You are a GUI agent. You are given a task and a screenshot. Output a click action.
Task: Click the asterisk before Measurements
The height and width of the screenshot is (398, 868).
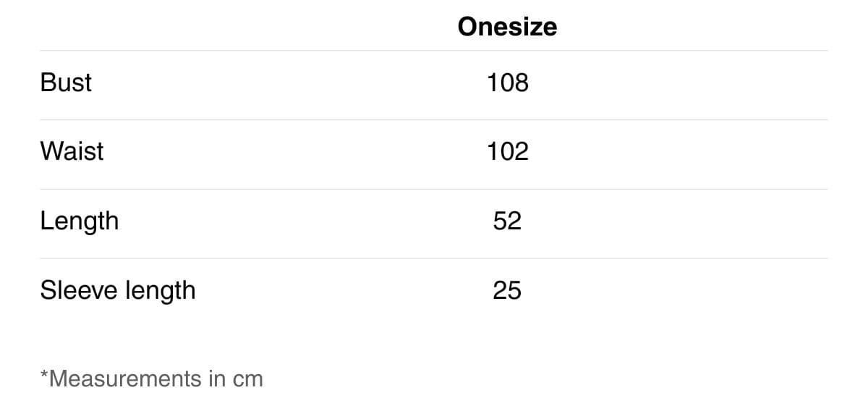click(x=44, y=374)
